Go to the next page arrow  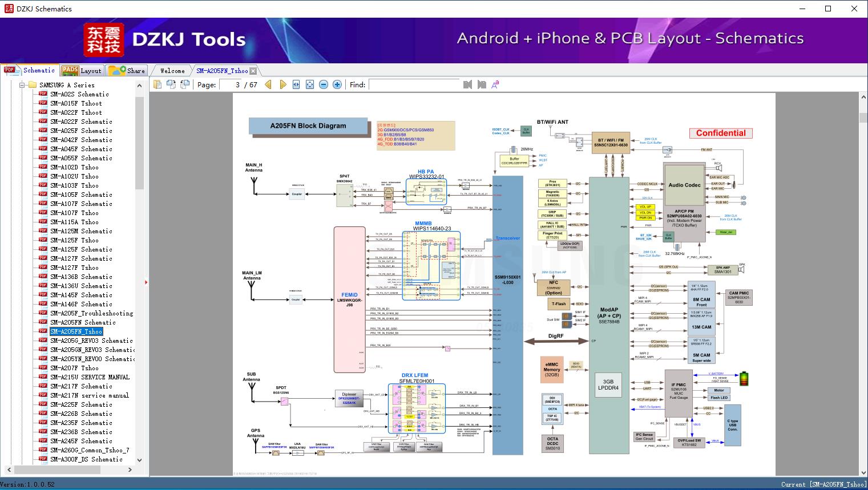click(x=282, y=84)
